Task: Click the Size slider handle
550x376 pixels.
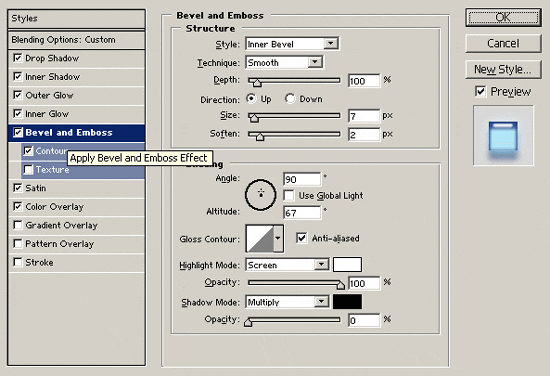Action: point(254,118)
